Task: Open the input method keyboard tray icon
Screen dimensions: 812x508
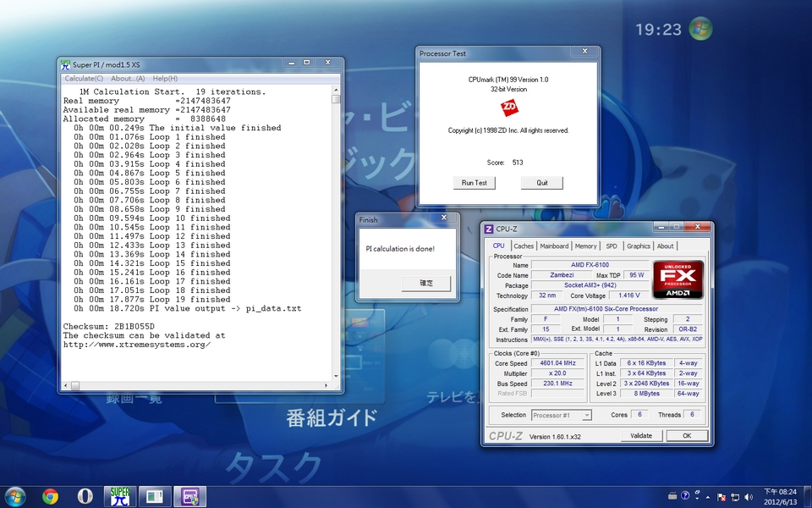Action: coord(672,496)
